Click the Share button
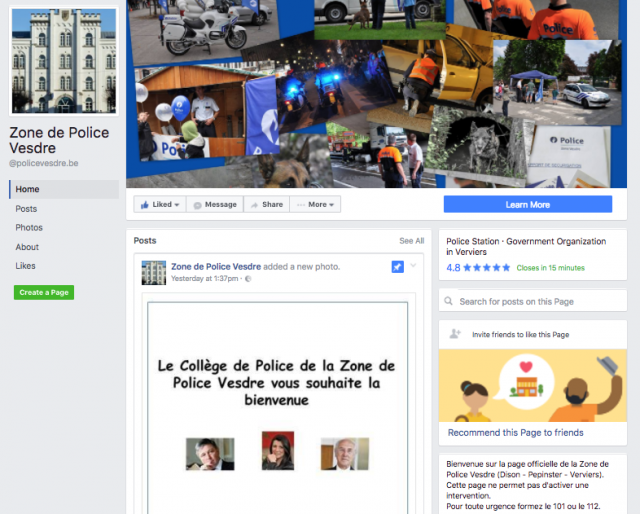The width and height of the screenshot is (640, 514). (x=266, y=204)
